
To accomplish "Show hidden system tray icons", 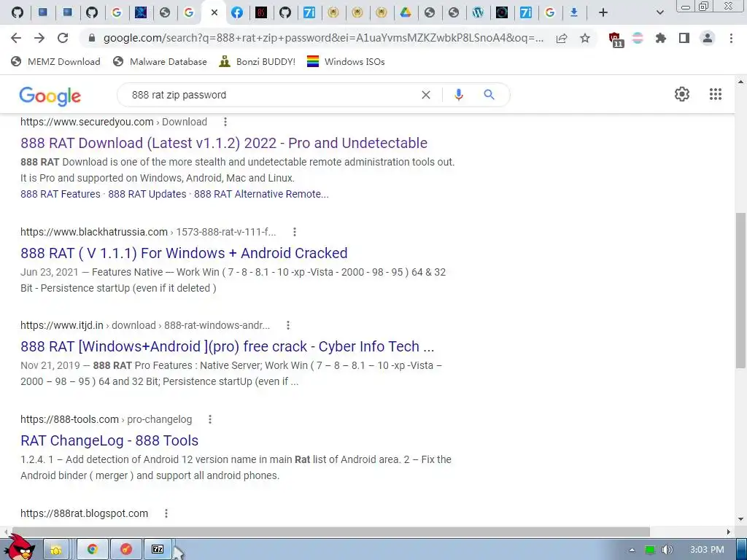I will [x=632, y=550].
